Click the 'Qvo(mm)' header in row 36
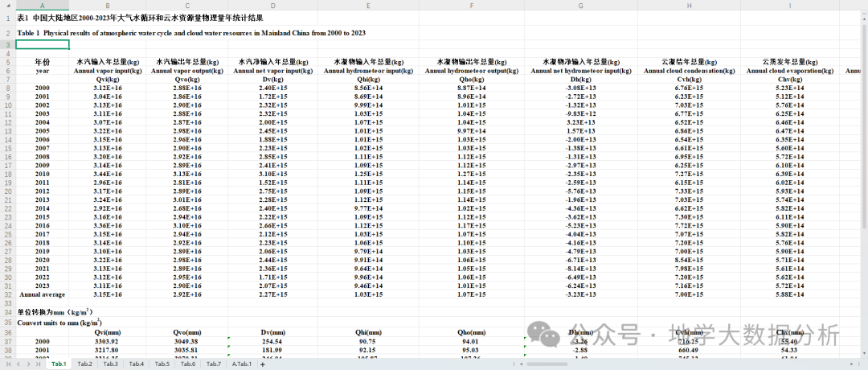Screen dimensions: 868x370 pos(187,332)
